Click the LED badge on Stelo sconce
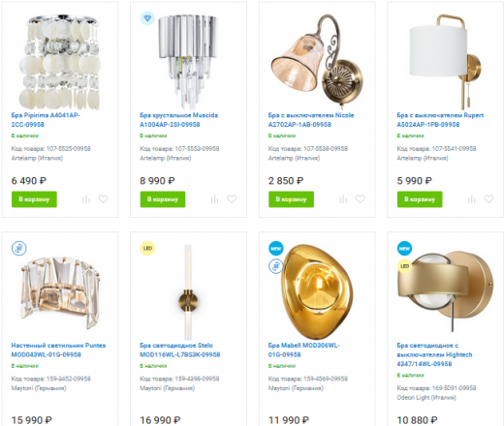 coord(147,248)
